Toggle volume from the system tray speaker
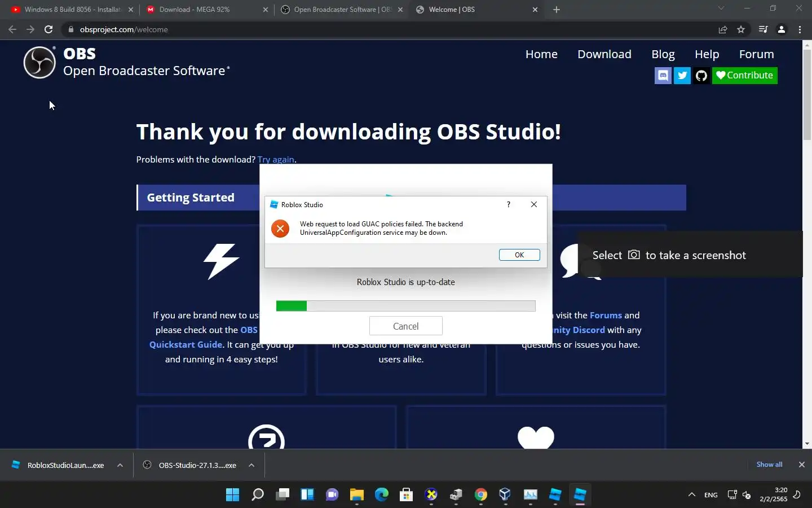The width and height of the screenshot is (812, 508). 747,495
